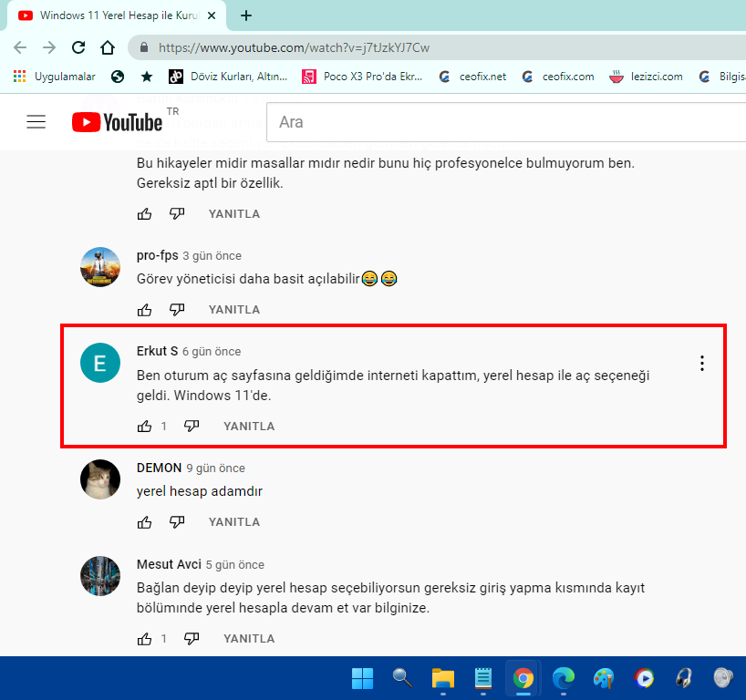The height and width of the screenshot is (700, 746).
Task: Reload the page with refresh icon
Action: pyautogui.click(x=78, y=47)
